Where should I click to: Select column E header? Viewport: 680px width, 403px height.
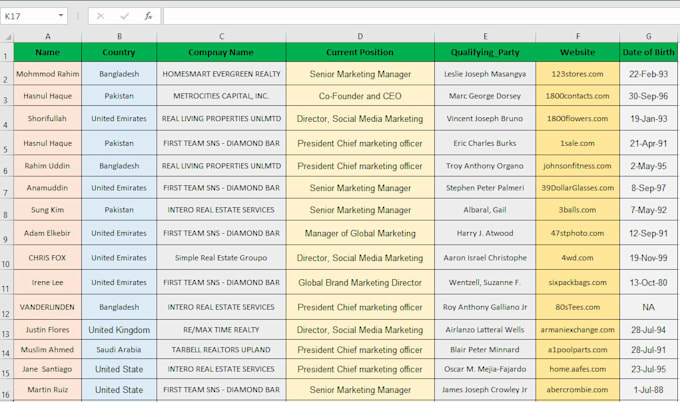point(485,36)
